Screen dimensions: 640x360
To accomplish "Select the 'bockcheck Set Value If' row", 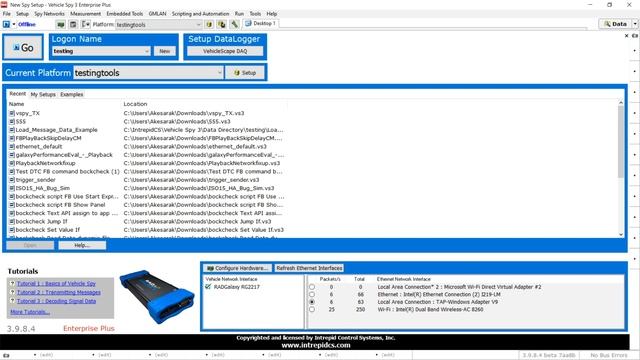I will coord(147,230).
